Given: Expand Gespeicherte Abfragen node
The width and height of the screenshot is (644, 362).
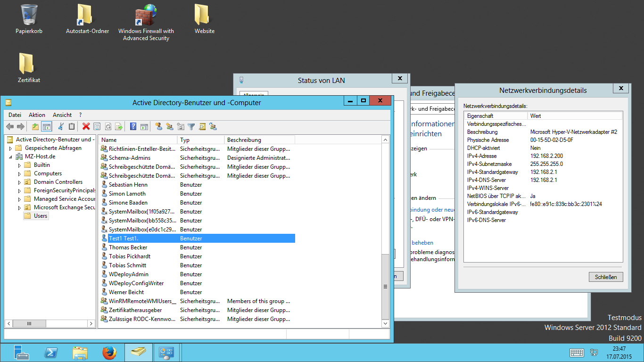Looking at the screenshot, I should [x=11, y=148].
